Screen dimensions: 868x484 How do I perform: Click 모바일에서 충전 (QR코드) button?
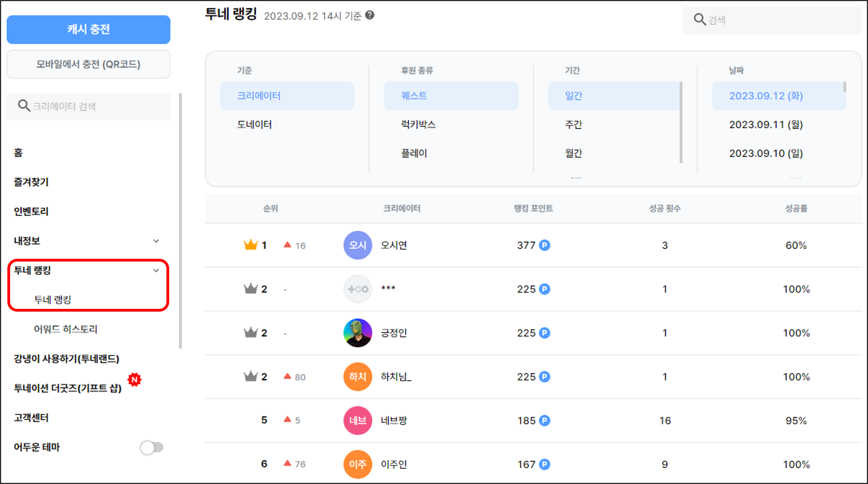click(x=88, y=64)
